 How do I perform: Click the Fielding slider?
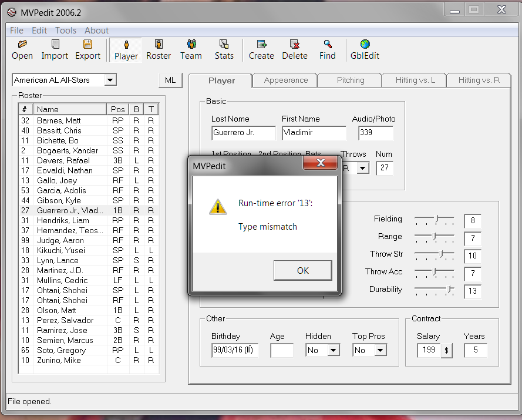(434, 220)
